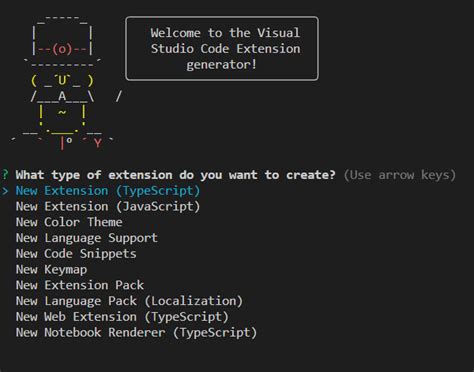Viewport: 474px width, 372px height.
Task: Choose New Code Snippets entry
Action: tap(76, 254)
